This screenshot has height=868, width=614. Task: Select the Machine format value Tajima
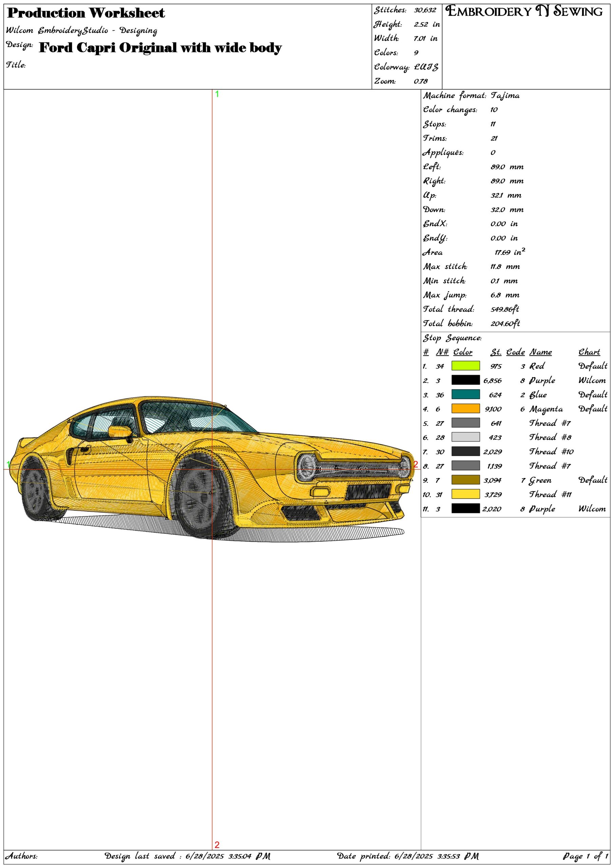[505, 95]
